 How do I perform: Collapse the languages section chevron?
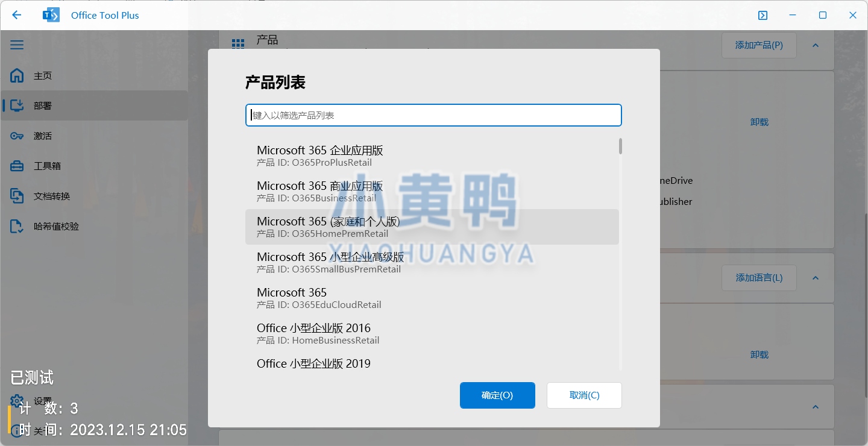(816, 278)
